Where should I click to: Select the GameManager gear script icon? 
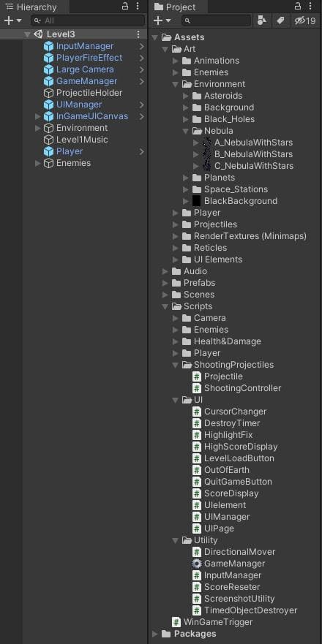[x=197, y=564]
